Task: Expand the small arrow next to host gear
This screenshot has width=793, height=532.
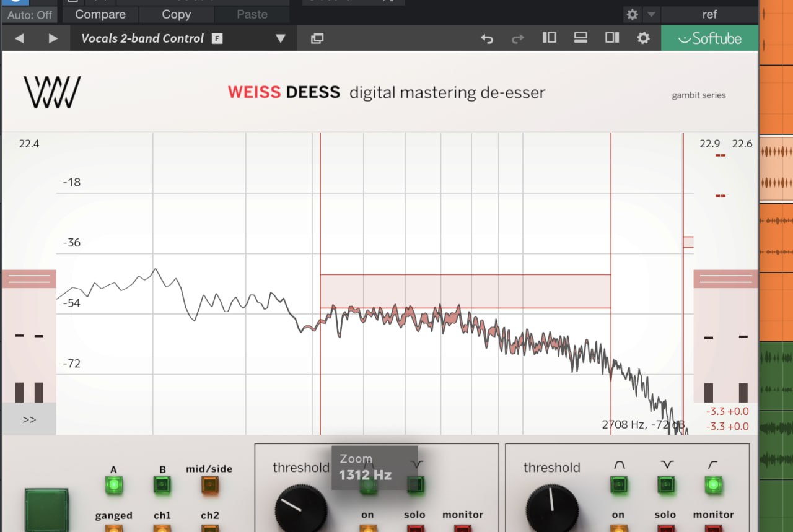Action: pos(651,14)
